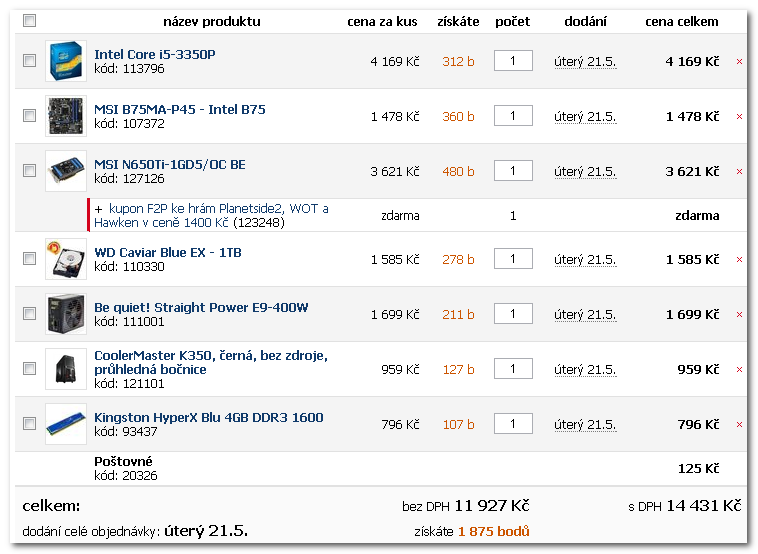Tick checkbox for Kingston HyperX Blu

(x=29, y=424)
